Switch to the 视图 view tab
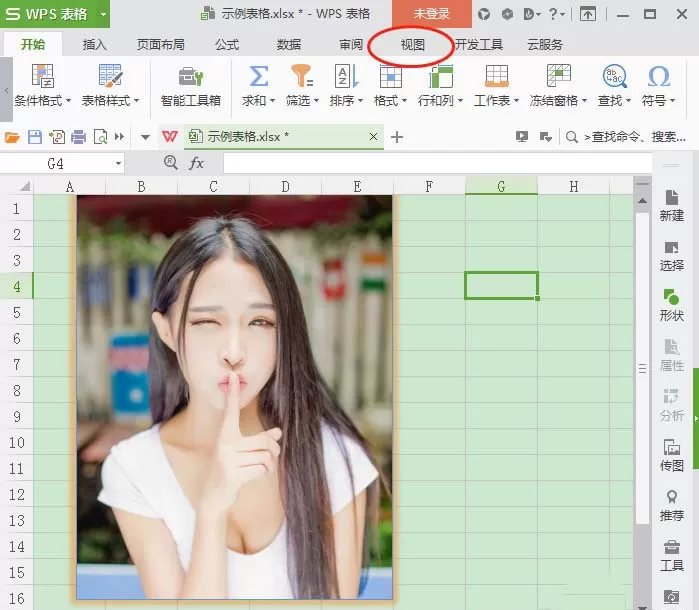This screenshot has width=699, height=610. pyautogui.click(x=412, y=45)
